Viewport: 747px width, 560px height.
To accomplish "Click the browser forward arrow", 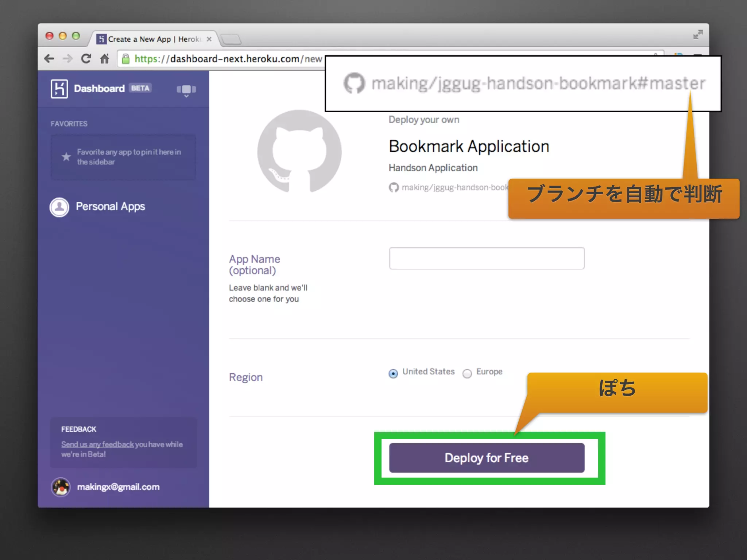I will coord(67,59).
